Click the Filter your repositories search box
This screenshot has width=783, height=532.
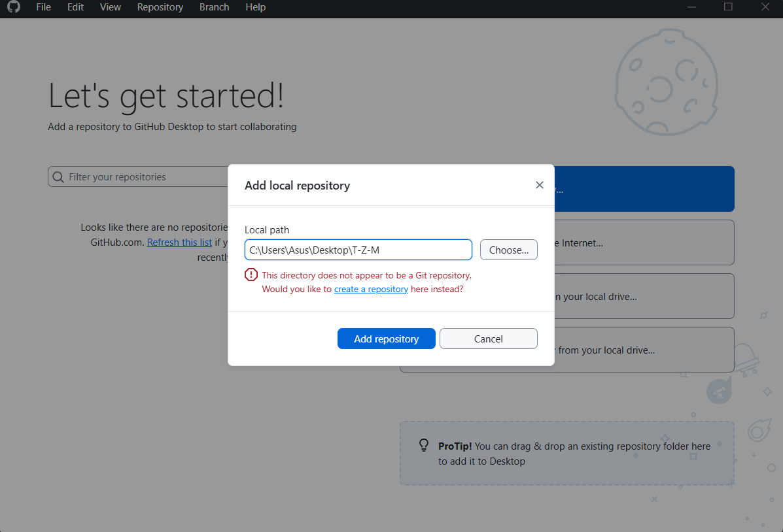138,176
